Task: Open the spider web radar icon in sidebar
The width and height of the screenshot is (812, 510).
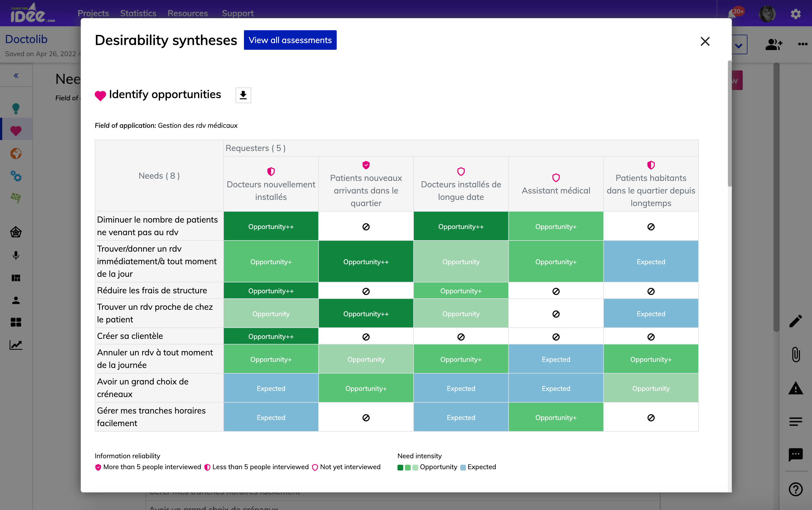Action: click(16, 232)
